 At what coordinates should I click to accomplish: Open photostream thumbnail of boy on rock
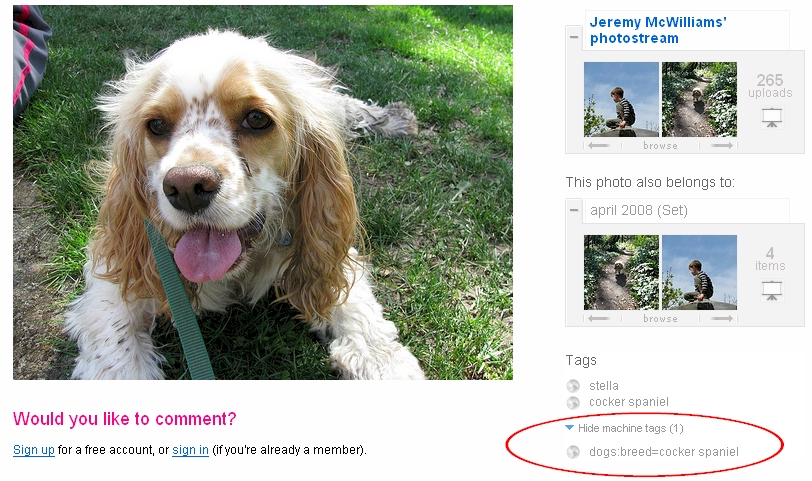(x=621, y=99)
